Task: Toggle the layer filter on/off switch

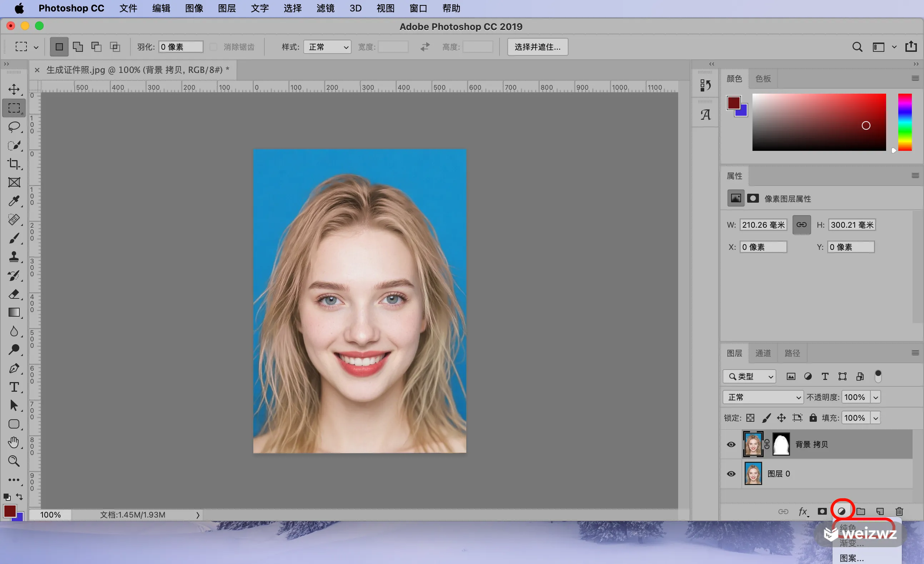Action: (x=878, y=376)
